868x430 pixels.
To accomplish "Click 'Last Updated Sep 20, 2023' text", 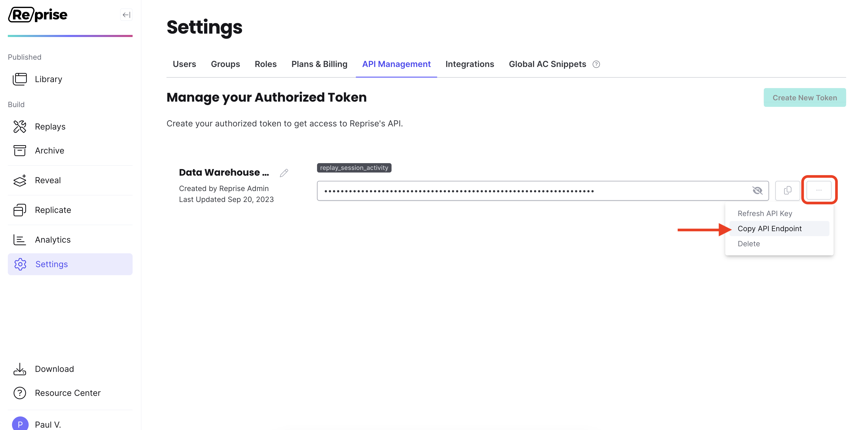I will click(x=226, y=200).
